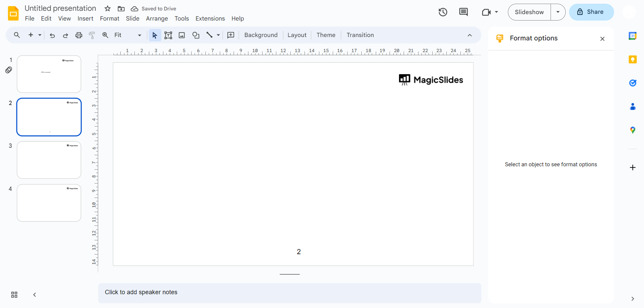Select slide 2 thumbnail

click(x=49, y=117)
